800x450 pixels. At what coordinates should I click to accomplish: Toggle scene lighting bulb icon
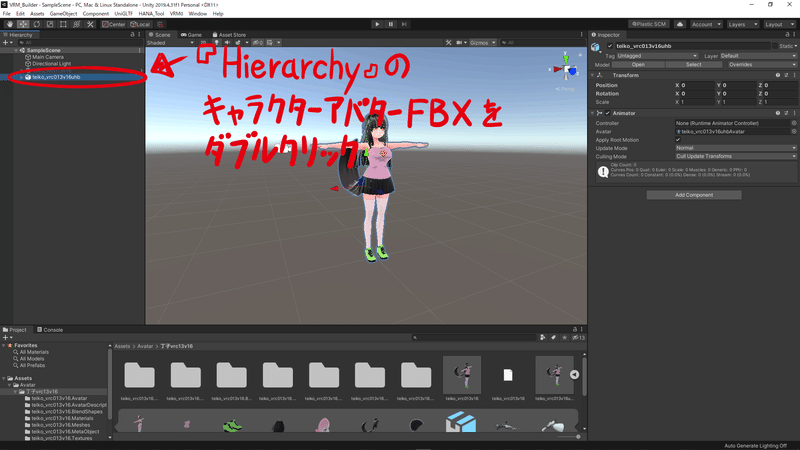[x=216, y=43]
